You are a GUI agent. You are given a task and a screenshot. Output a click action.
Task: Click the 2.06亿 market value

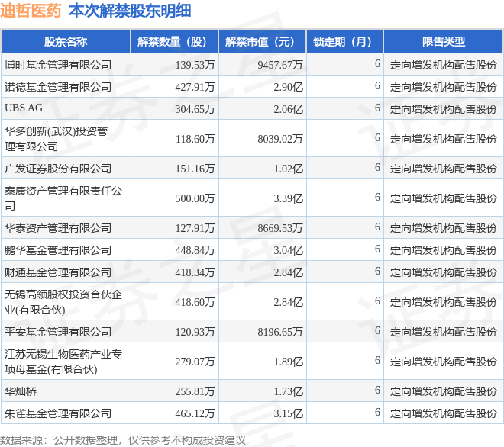pos(288,110)
